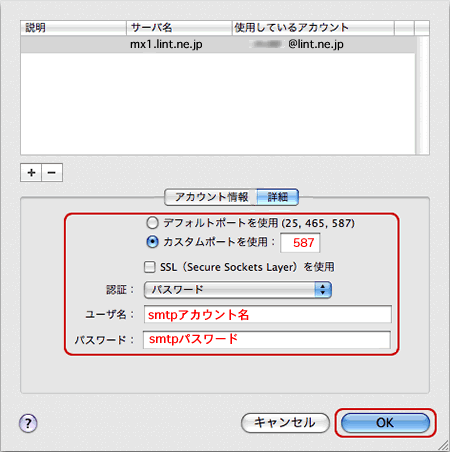Click the キャンセル button
Viewport: 450px width, 452px height.
coord(285,423)
